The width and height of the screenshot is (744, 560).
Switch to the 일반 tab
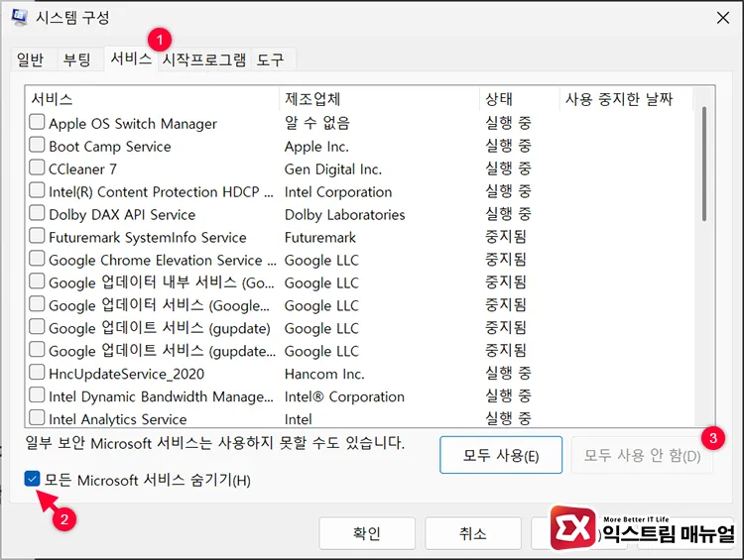[31, 60]
